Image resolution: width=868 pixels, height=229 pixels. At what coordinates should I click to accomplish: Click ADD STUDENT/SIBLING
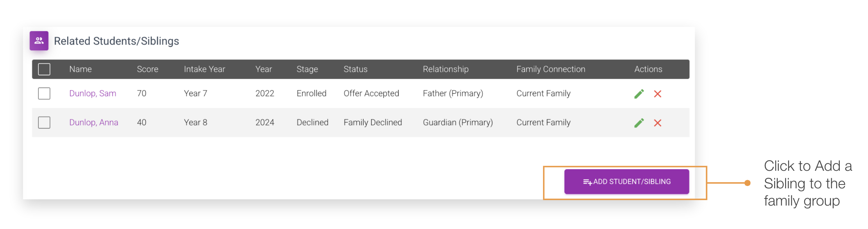[626, 181]
